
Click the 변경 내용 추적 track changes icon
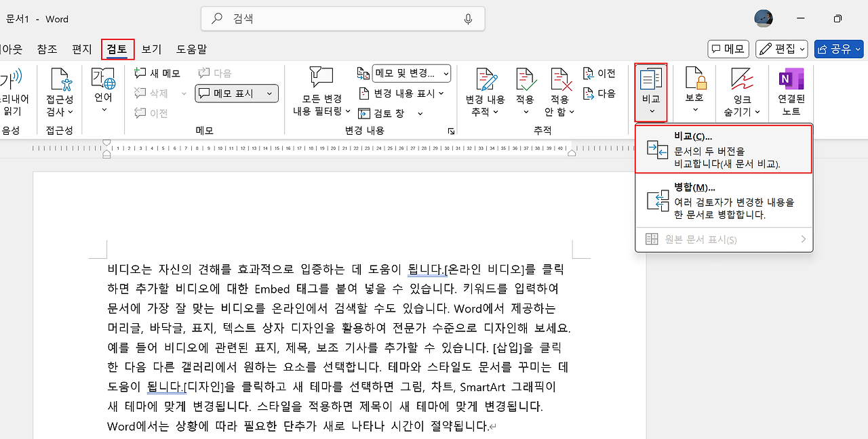[x=485, y=80]
